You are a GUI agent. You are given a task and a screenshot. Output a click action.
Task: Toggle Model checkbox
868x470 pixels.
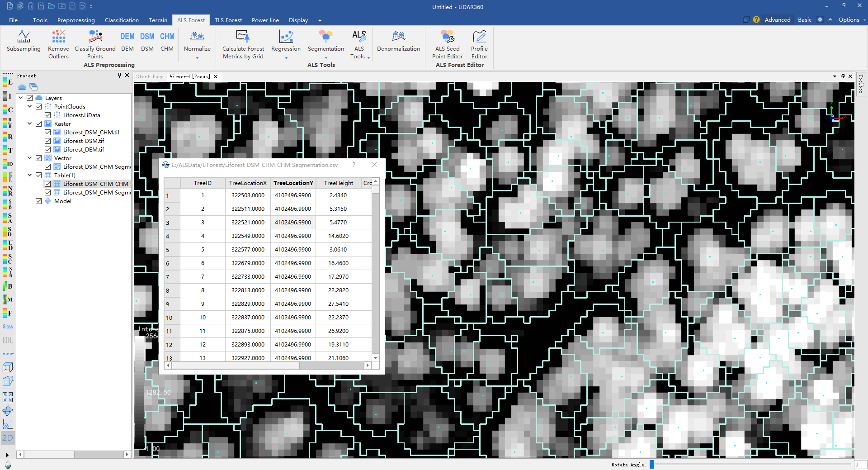(39, 201)
